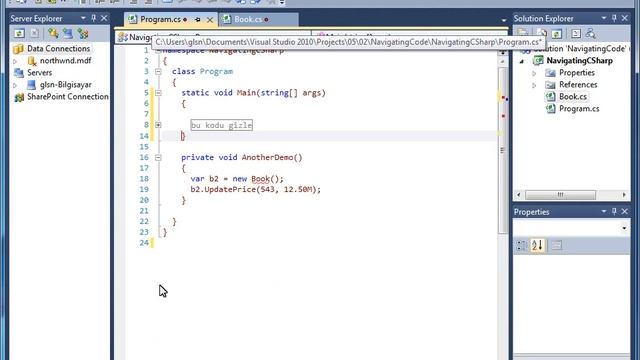Click the collapsed 'bu kodu gizle' box
640x360 pixels.
(222, 125)
